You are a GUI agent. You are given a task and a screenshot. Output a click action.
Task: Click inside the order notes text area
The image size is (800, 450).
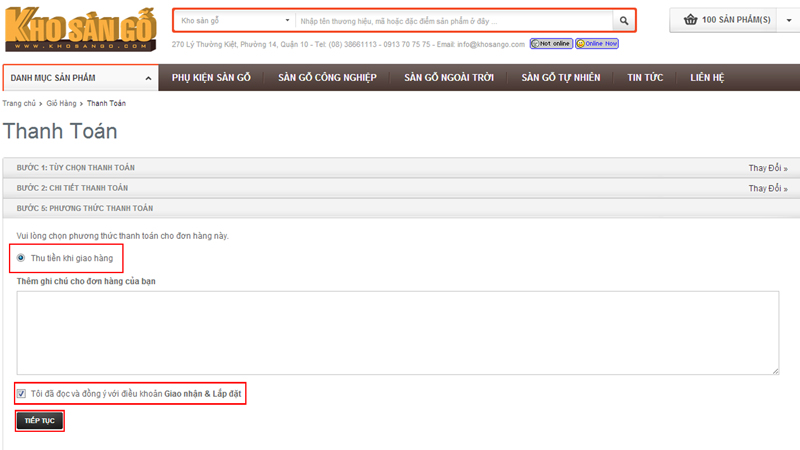[x=397, y=333]
